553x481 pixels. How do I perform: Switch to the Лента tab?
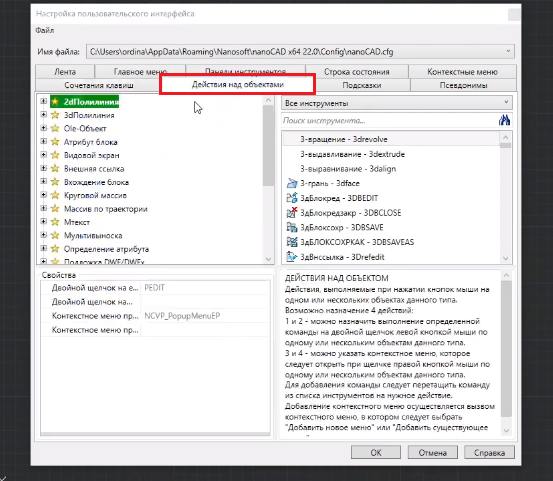(x=65, y=72)
